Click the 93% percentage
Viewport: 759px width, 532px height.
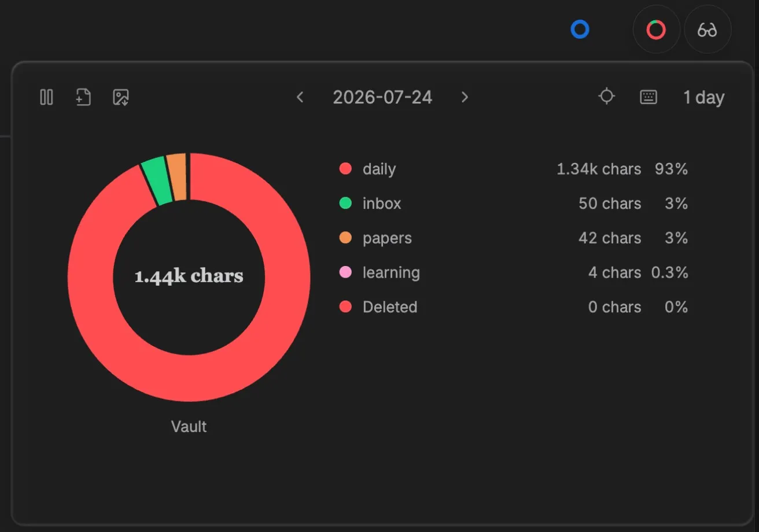[x=671, y=169]
